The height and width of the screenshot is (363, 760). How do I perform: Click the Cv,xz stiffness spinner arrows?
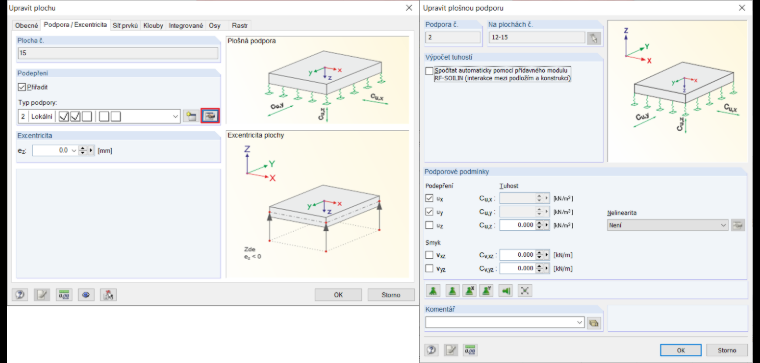click(538, 254)
